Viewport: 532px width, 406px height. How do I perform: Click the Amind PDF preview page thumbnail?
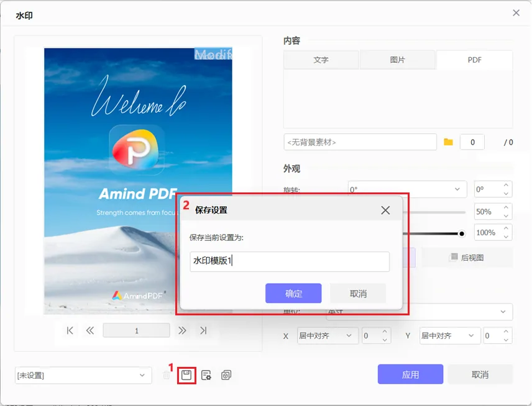point(138,181)
